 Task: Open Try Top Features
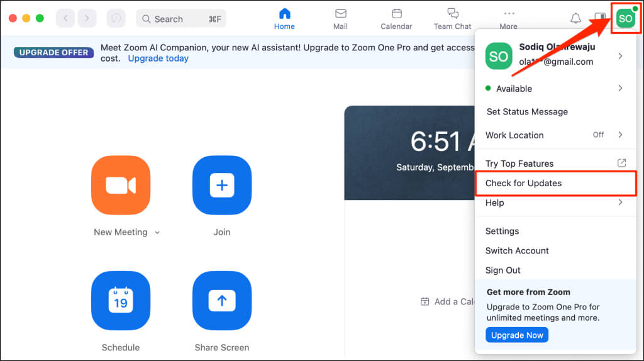tap(555, 164)
